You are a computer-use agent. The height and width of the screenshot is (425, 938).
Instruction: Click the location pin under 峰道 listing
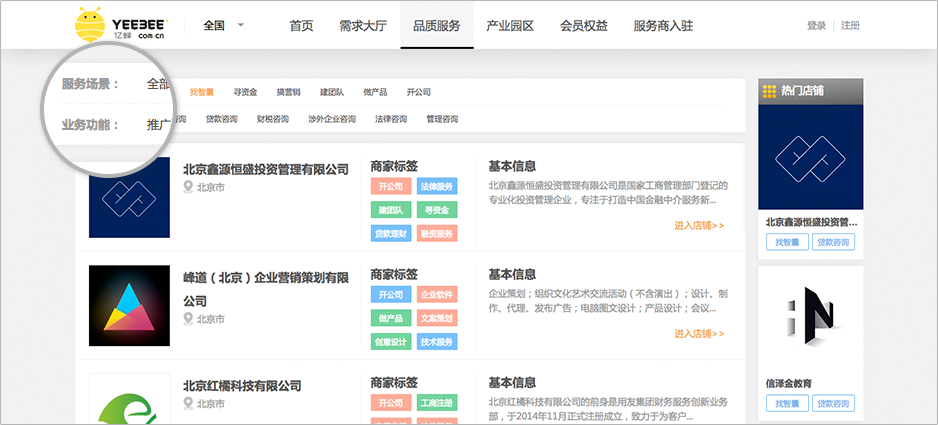coord(189,319)
